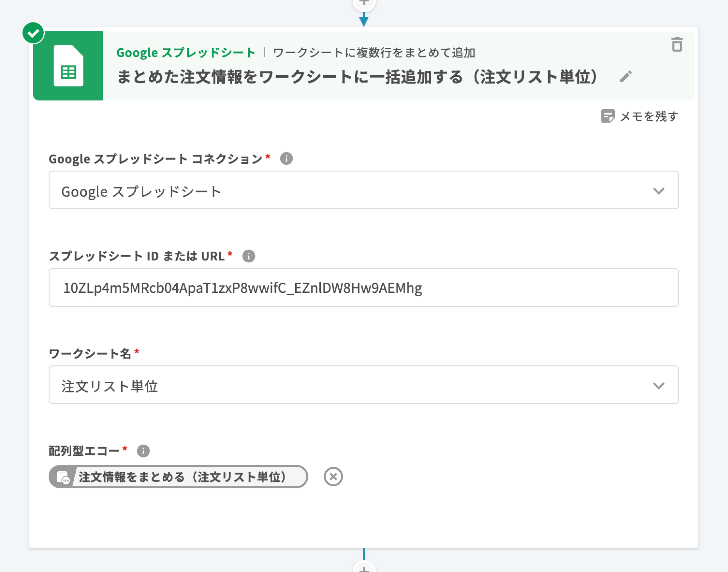Add a step using the top plus button
Viewport: 728px width, 572px height.
coord(364,3)
